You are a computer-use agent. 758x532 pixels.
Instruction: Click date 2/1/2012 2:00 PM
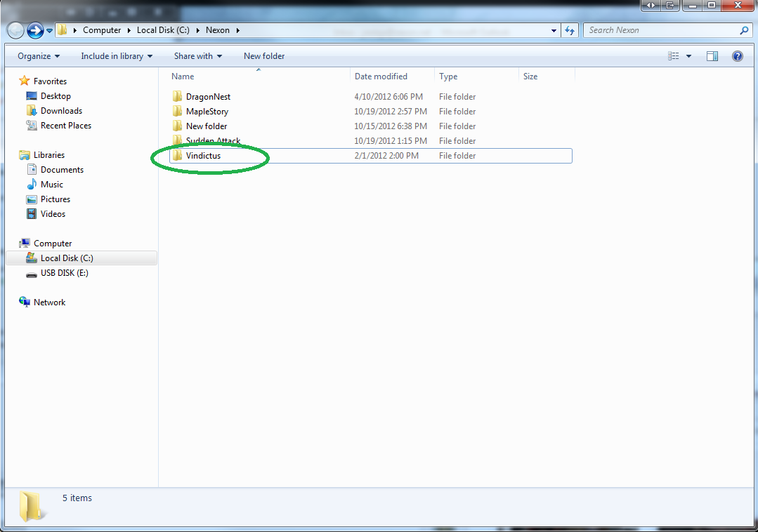(x=386, y=155)
